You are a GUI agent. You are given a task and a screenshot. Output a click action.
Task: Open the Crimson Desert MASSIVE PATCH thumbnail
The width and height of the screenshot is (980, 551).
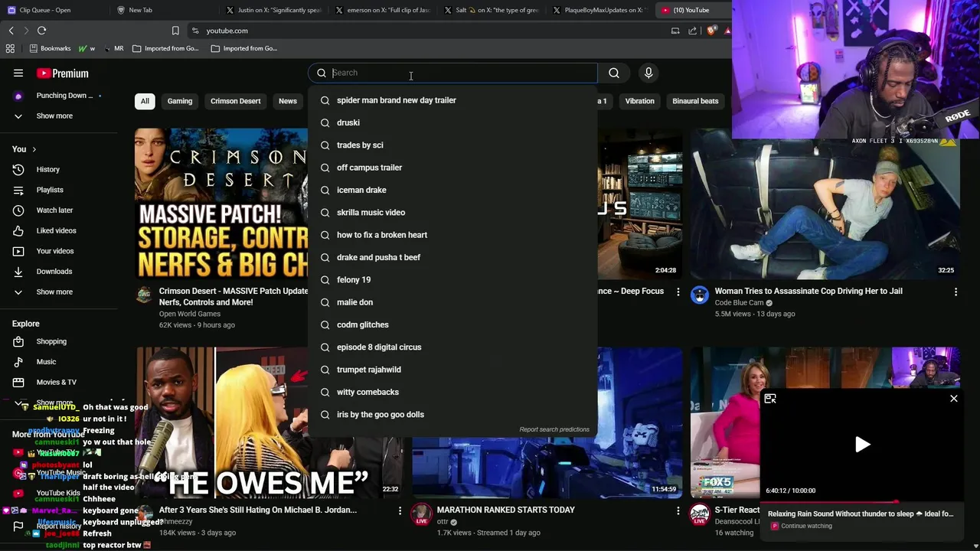(x=220, y=205)
